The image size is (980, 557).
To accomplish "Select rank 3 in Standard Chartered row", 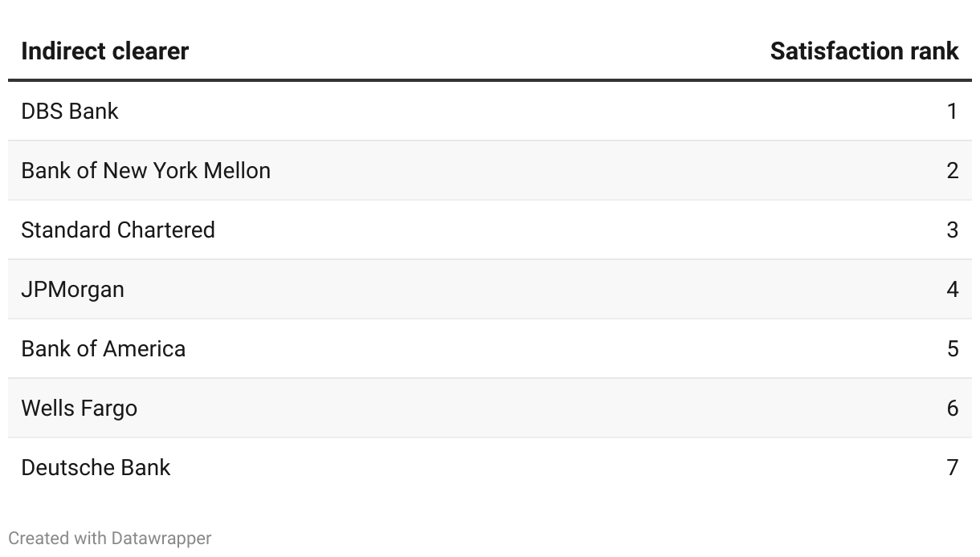I will 952,230.
